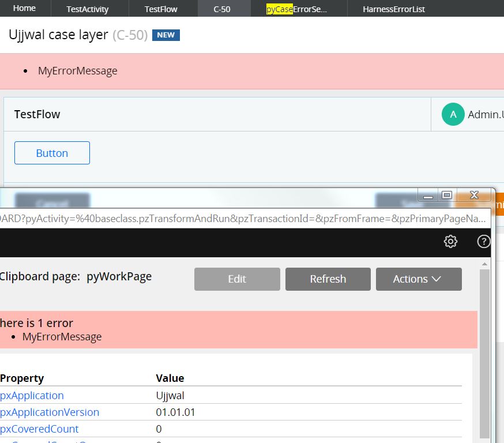Screen dimensions: 504x443
Task: Open the pxCoveredCount property link
Action: click(x=40, y=429)
